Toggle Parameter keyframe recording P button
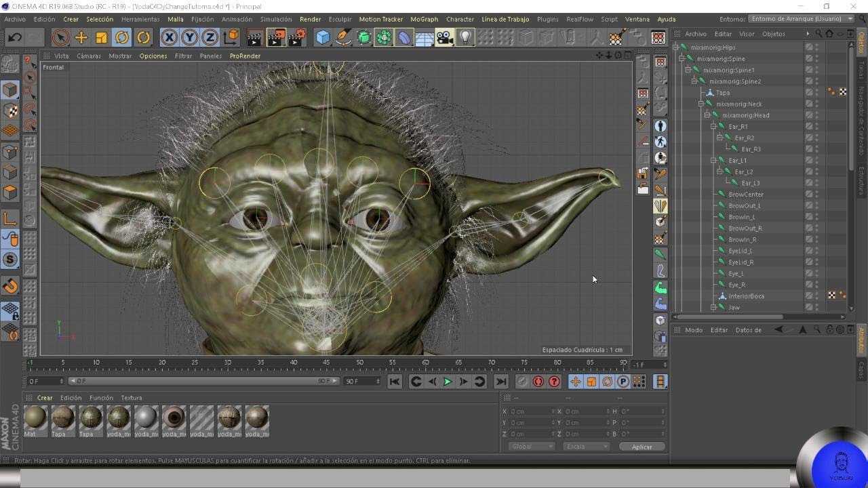The height and width of the screenshot is (488, 868). point(623,382)
